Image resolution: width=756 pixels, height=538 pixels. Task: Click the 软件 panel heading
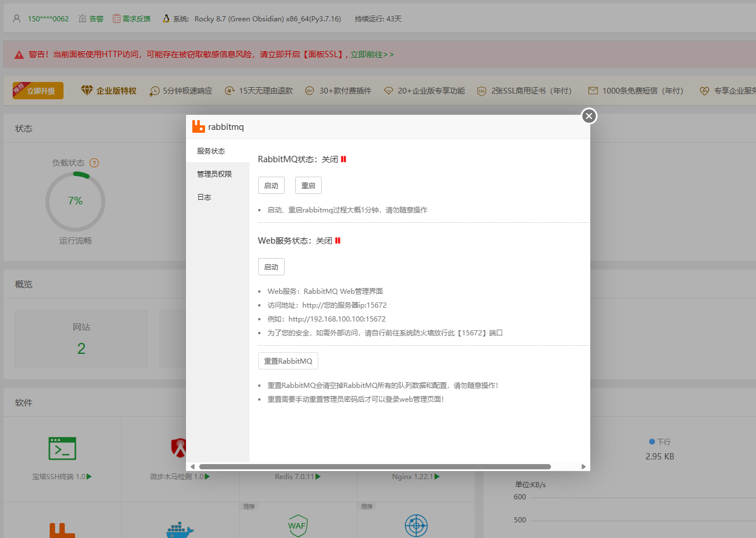tap(24, 402)
